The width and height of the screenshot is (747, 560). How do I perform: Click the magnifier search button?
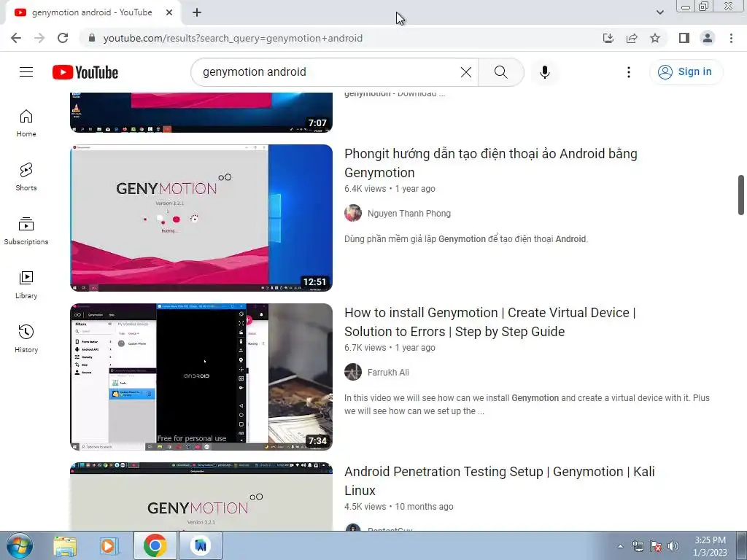point(500,72)
